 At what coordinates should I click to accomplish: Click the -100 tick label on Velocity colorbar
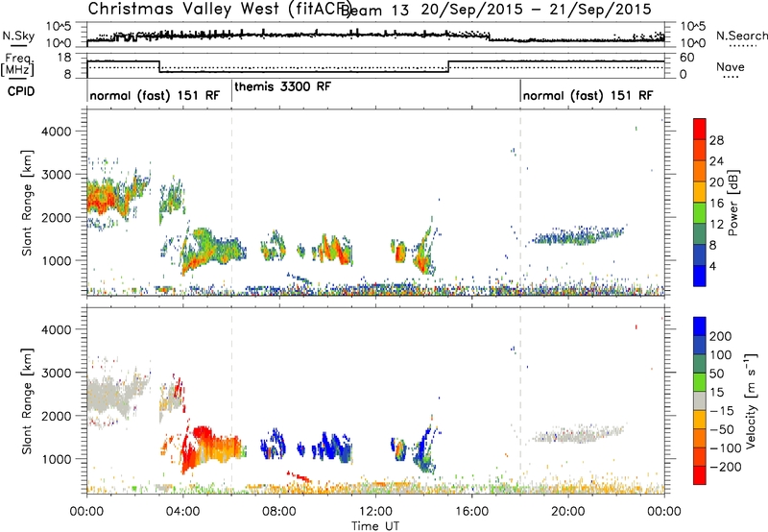[x=726, y=448]
